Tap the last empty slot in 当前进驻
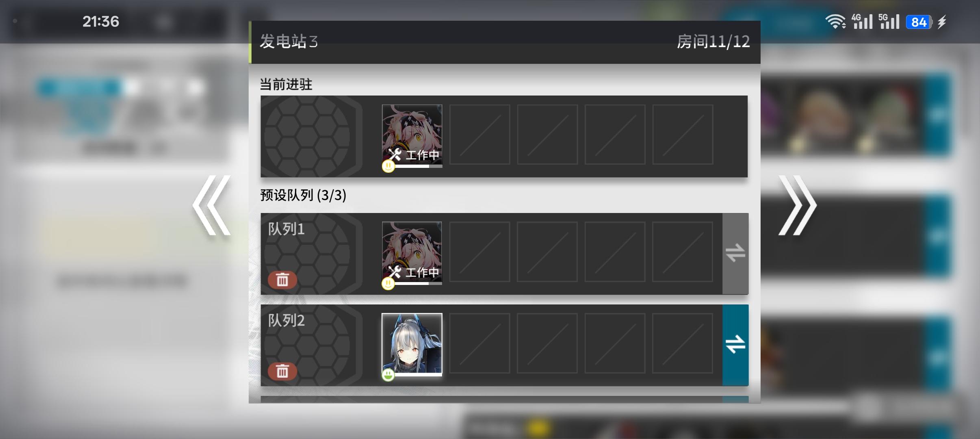 coord(683,135)
